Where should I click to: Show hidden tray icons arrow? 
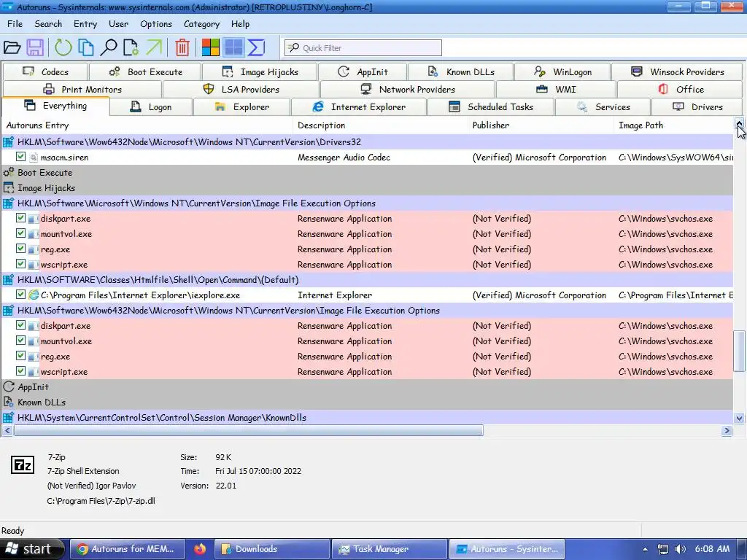click(645, 549)
